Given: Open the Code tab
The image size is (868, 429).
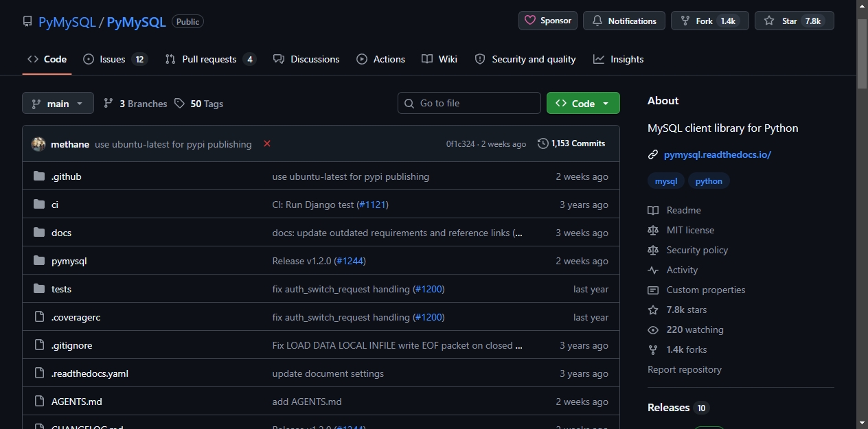Looking at the screenshot, I should (47, 59).
